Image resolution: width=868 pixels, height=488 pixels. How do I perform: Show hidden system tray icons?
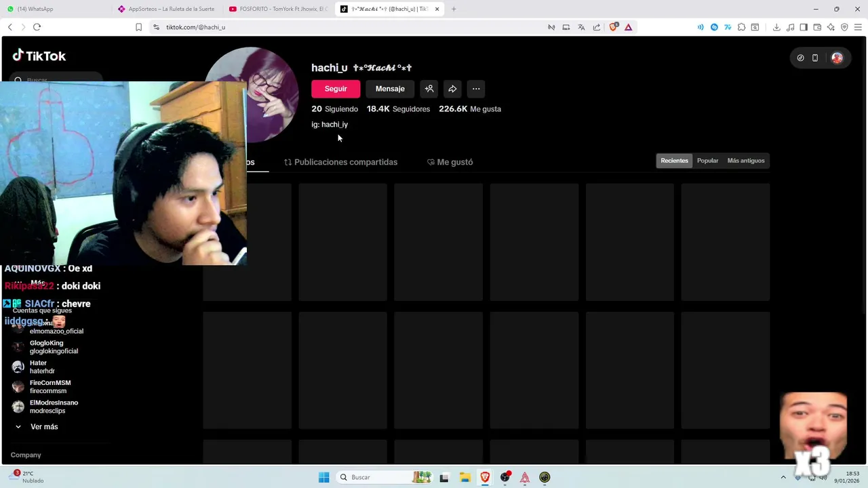pyautogui.click(x=783, y=477)
